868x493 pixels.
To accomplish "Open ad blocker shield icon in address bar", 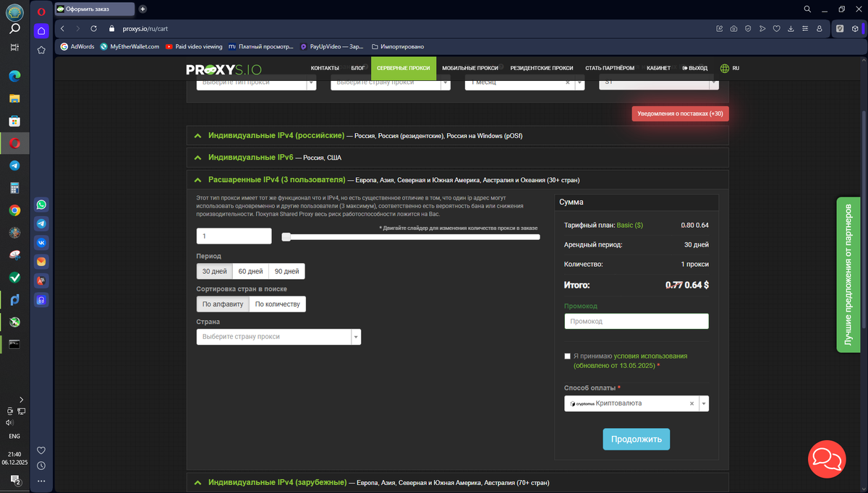I will (748, 29).
